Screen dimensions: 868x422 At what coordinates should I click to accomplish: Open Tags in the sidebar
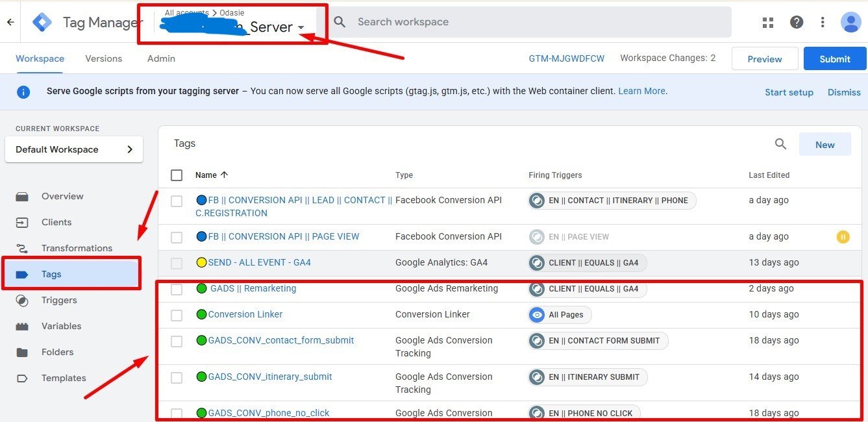tap(71, 274)
